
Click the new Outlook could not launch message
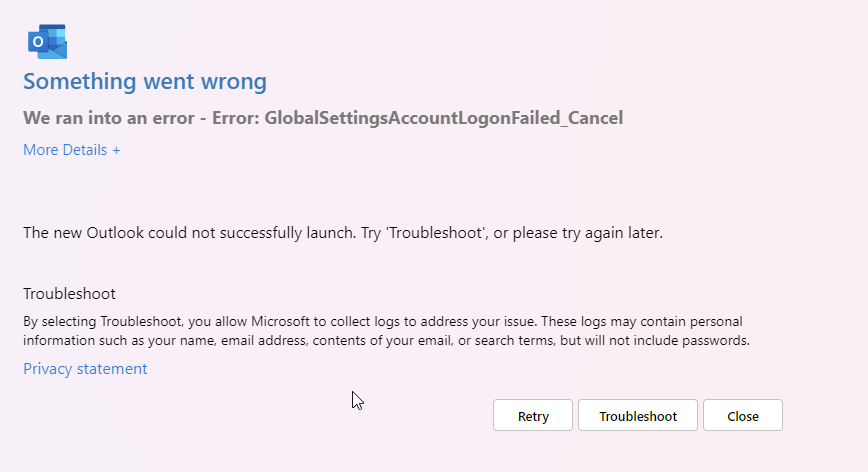(x=343, y=232)
